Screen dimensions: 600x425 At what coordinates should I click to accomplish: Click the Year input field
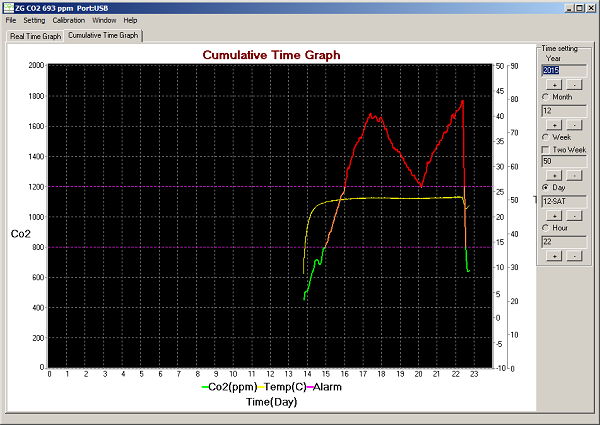coord(564,70)
